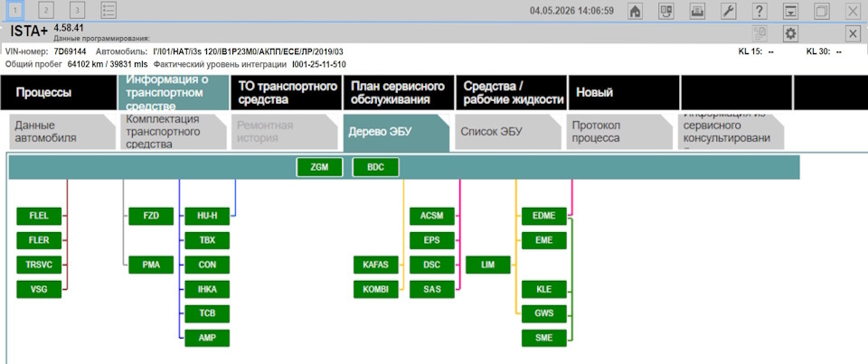Select the TRSVC control unit

39,265
